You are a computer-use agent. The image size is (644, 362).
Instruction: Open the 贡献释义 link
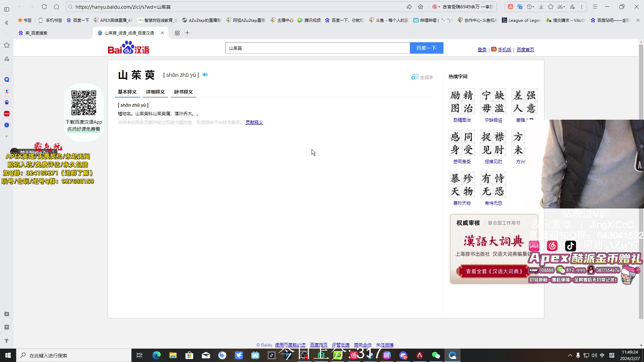coord(254,122)
